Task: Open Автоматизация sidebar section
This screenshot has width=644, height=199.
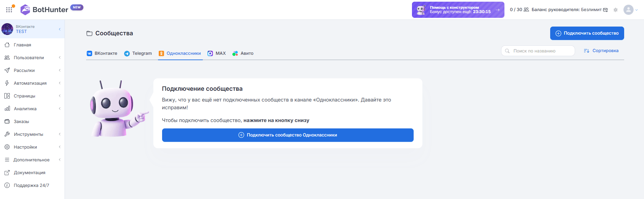Action: (32, 83)
